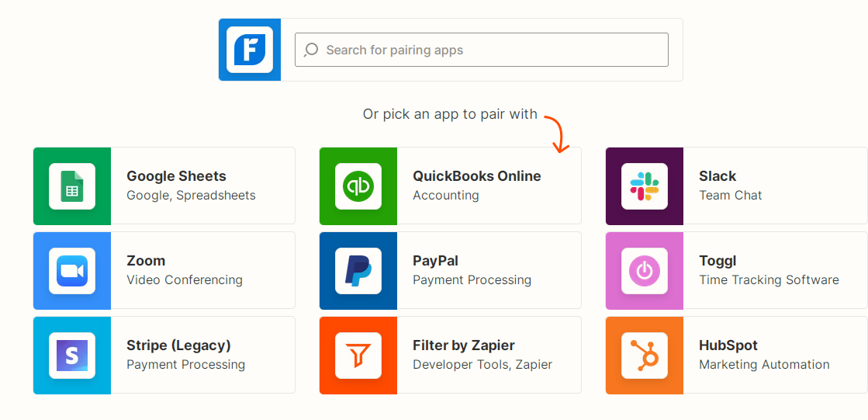Select PayPal title text
This screenshot has width=868, height=420.
436,261
